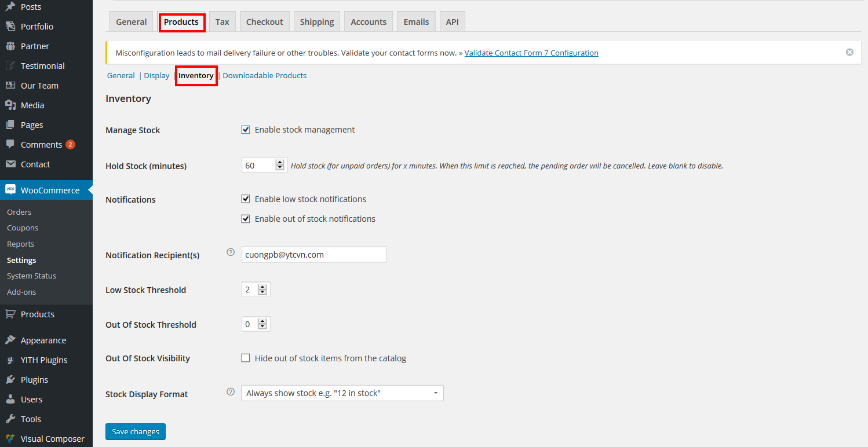Screen dimensions: 868x447
Task: Click the WooCommerce icon in sidebar
Action: (x=10, y=190)
